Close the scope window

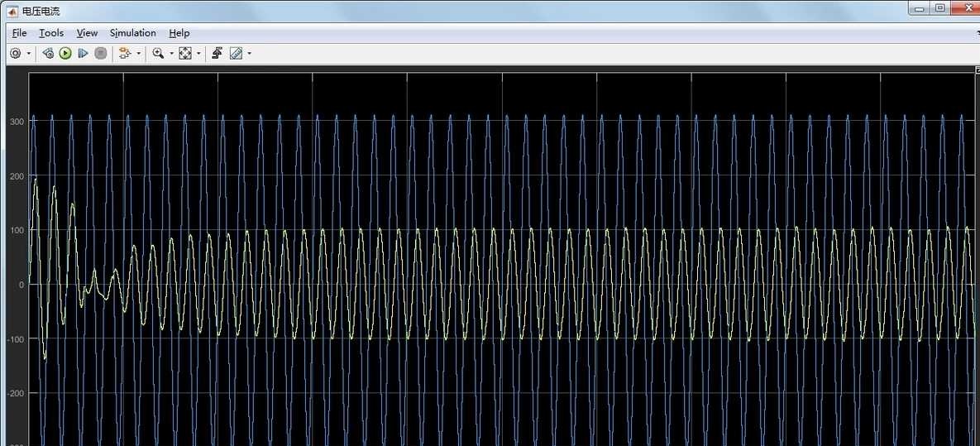tap(965, 7)
